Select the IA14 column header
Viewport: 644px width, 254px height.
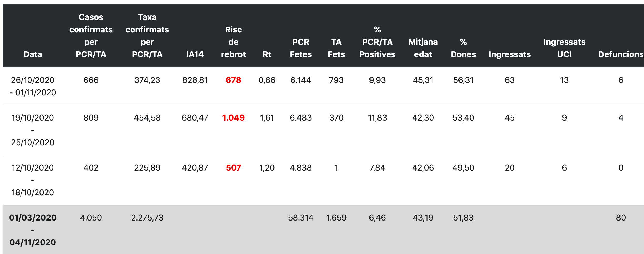tap(195, 54)
